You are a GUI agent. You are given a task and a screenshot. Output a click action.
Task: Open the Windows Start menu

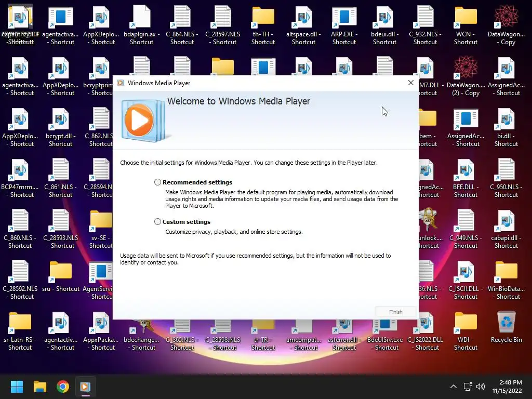tap(17, 387)
